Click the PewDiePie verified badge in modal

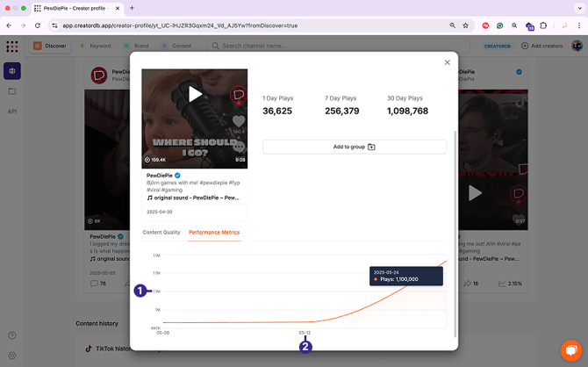pos(177,176)
